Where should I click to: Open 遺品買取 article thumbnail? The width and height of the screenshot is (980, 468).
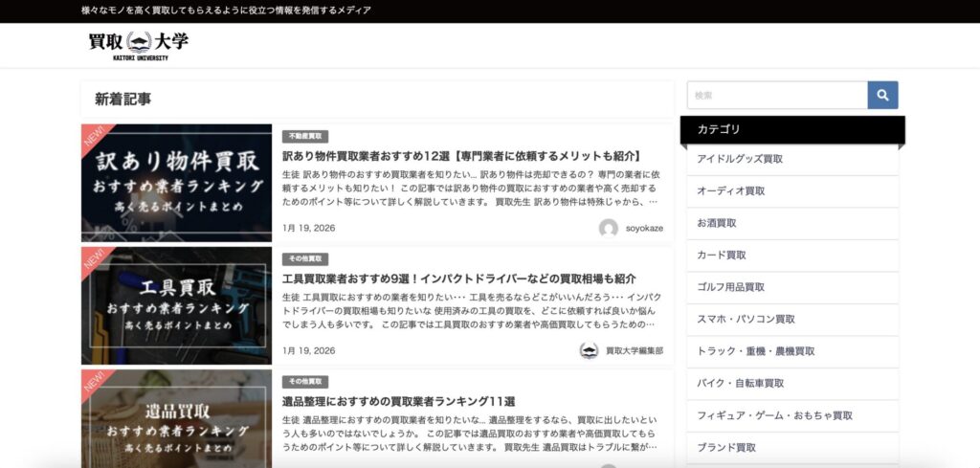pos(176,419)
